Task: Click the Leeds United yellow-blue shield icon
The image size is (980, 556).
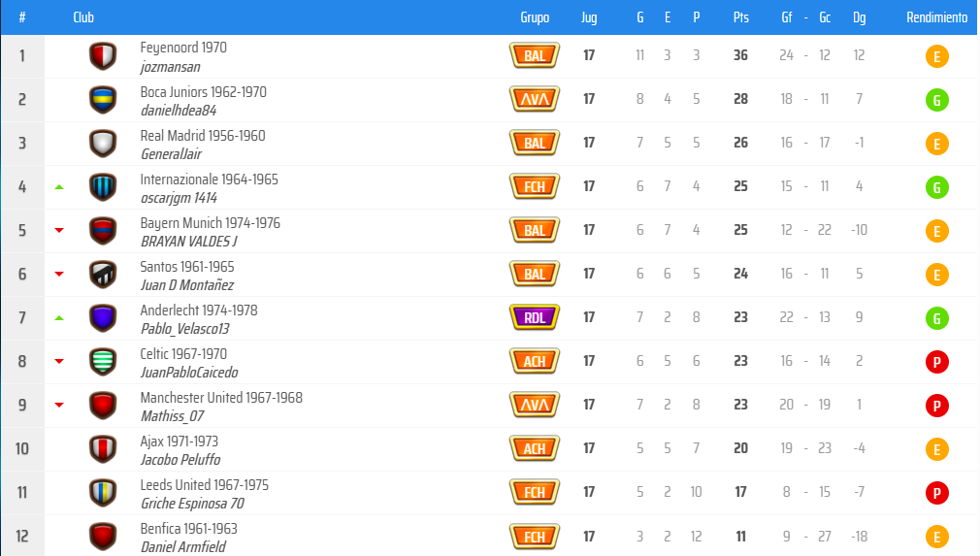Action: tap(102, 493)
